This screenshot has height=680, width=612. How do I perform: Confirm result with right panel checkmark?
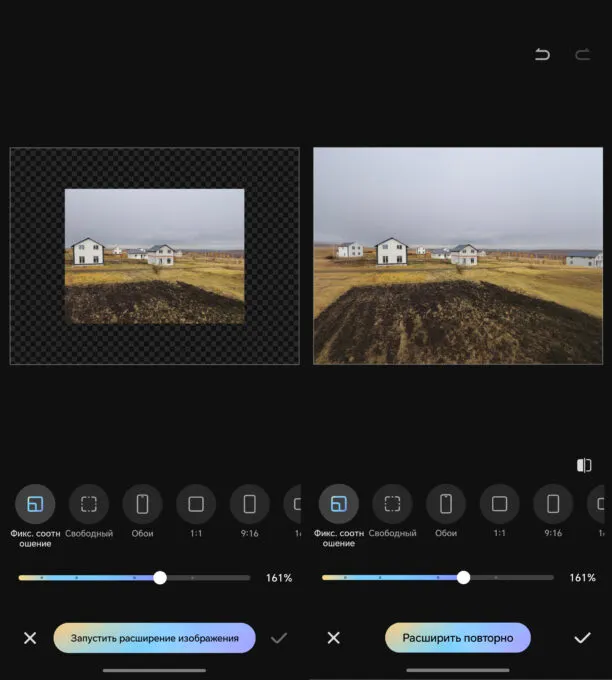[582, 638]
